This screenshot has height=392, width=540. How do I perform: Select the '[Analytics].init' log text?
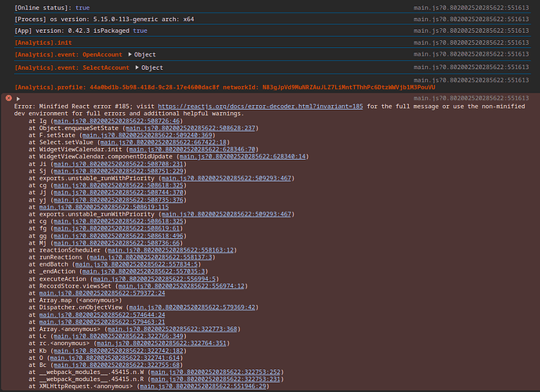[x=43, y=42]
